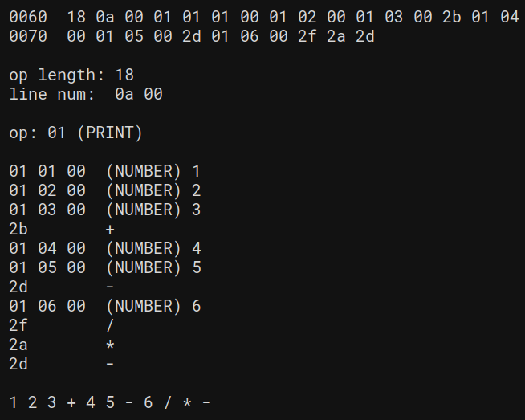Click the '(NUMBER) 3' row

[x=105, y=210]
